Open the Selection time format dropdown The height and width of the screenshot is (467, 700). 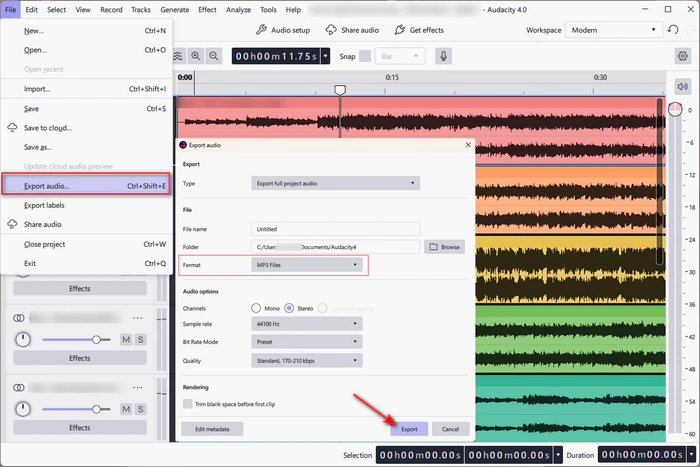pyautogui.click(x=558, y=455)
